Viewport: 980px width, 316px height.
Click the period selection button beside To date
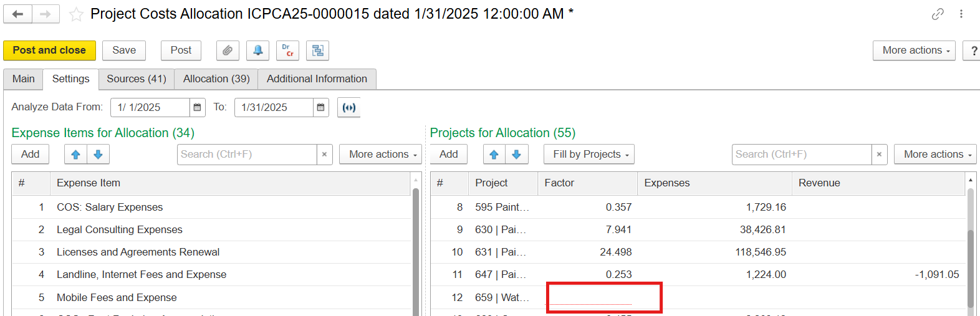(x=349, y=107)
